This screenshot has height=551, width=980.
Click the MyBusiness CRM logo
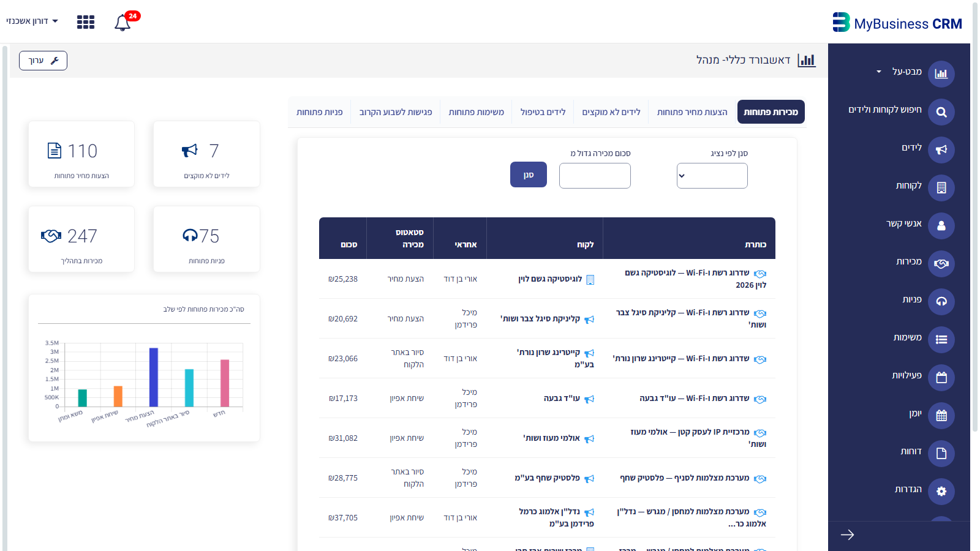[897, 23]
